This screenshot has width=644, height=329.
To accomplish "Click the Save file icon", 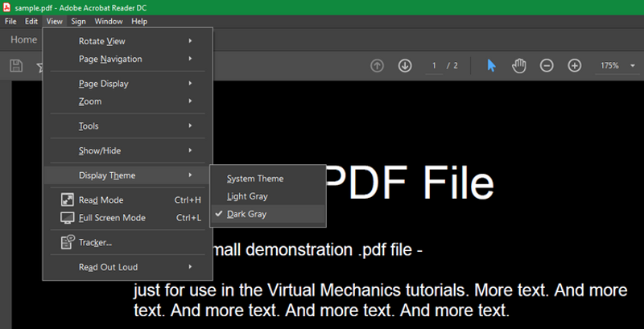I will (x=16, y=66).
